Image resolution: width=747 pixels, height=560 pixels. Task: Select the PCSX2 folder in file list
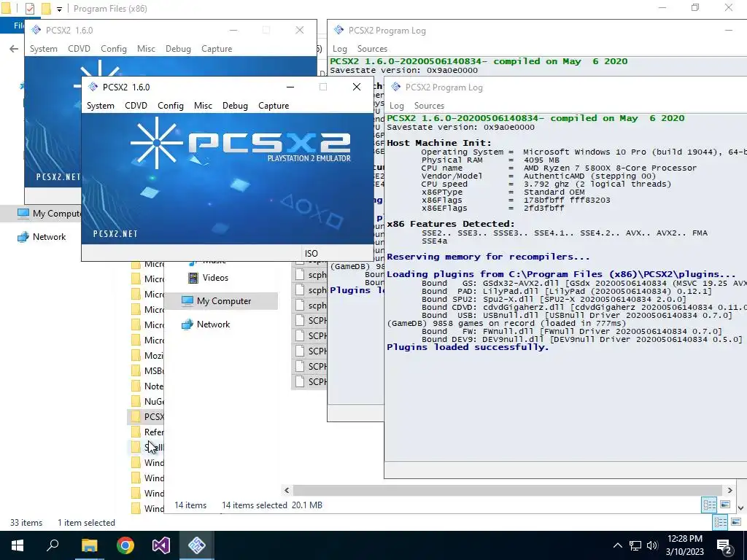click(x=147, y=416)
